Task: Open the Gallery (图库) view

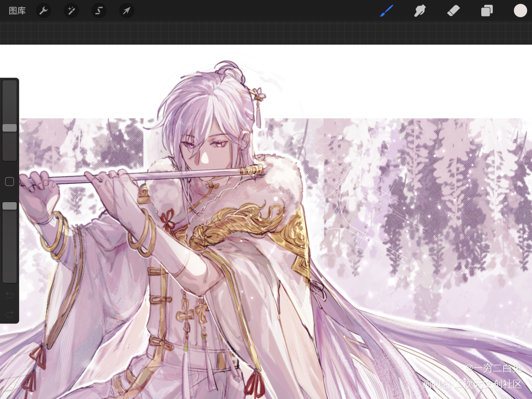Action: pyautogui.click(x=17, y=11)
